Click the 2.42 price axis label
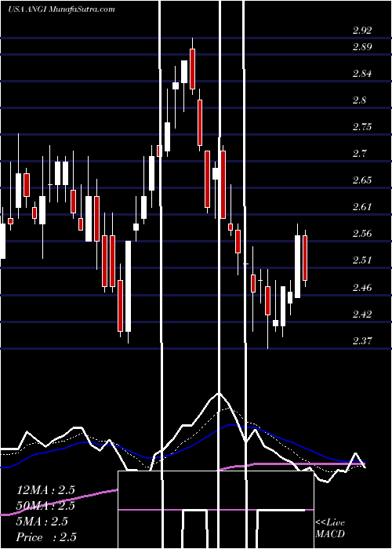The width and height of the screenshot is (392, 549). 362,314
